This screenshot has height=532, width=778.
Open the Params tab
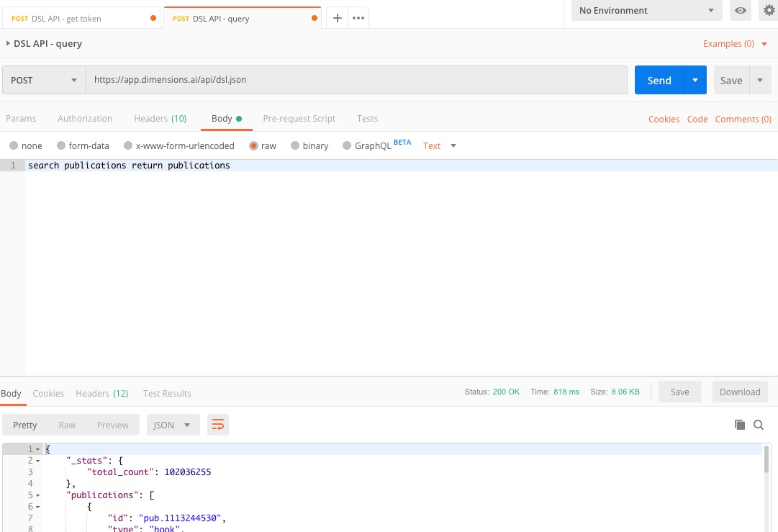[21, 119]
